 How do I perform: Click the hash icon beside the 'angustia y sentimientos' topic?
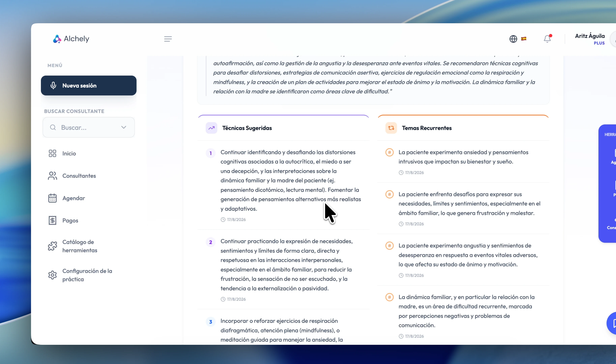click(x=390, y=246)
